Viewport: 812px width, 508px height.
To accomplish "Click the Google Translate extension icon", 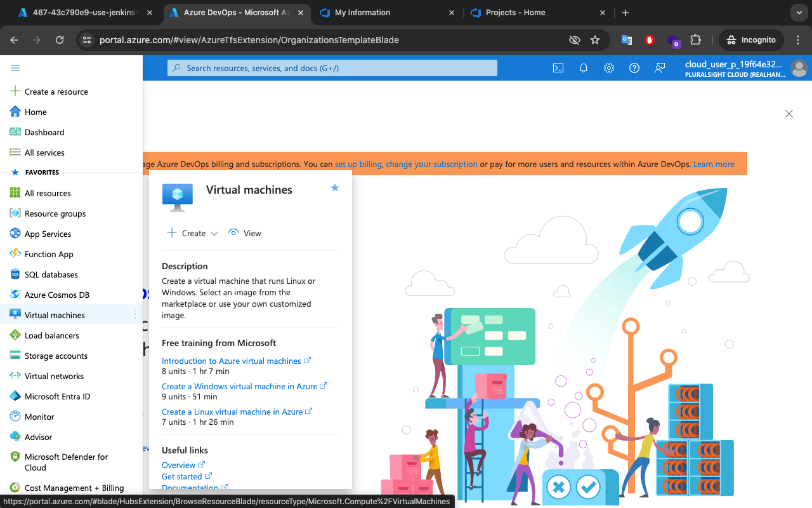I will click(627, 40).
